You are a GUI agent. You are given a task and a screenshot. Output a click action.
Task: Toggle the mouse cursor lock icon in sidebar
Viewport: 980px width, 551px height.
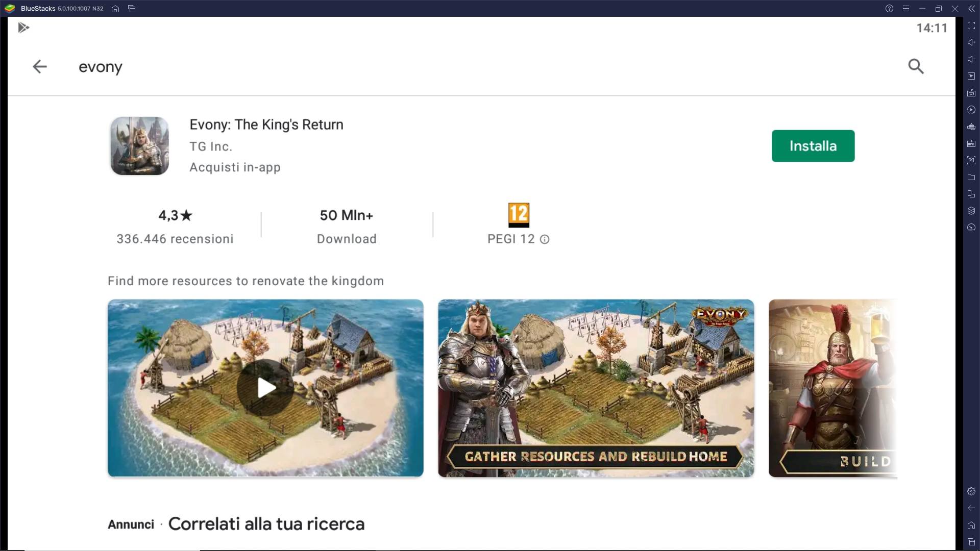(x=971, y=76)
